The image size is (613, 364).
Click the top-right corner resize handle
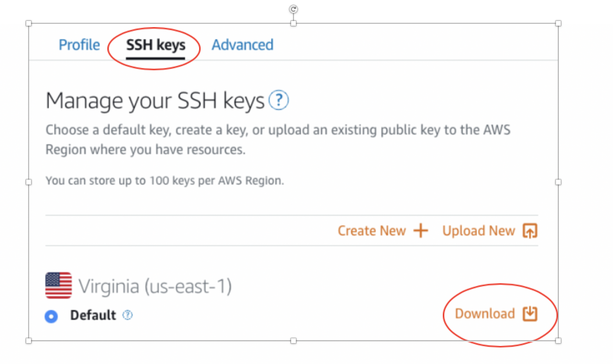coord(558,23)
